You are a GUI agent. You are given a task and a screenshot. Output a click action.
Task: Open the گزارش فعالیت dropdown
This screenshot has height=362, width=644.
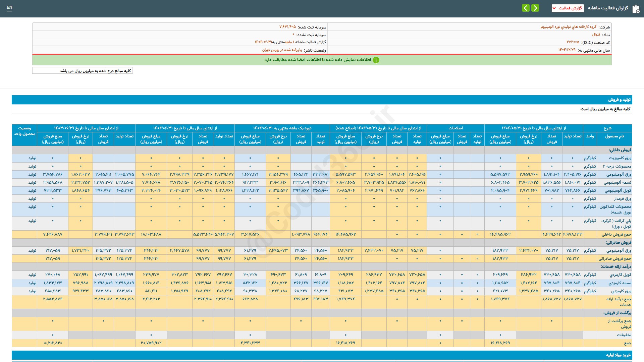coord(568,8)
